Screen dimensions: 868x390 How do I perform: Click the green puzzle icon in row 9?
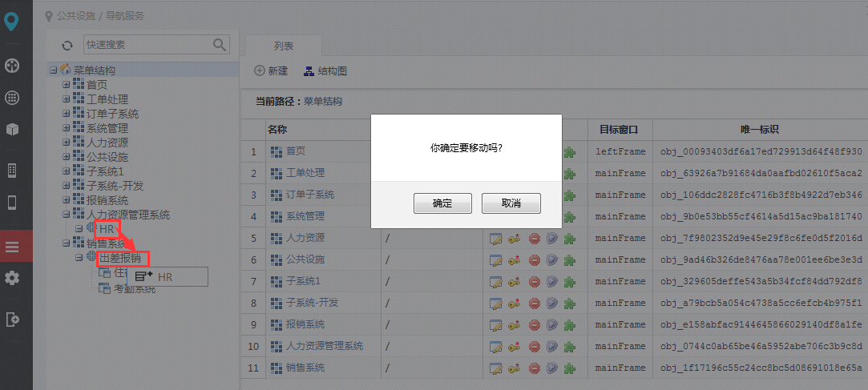coord(569,324)
